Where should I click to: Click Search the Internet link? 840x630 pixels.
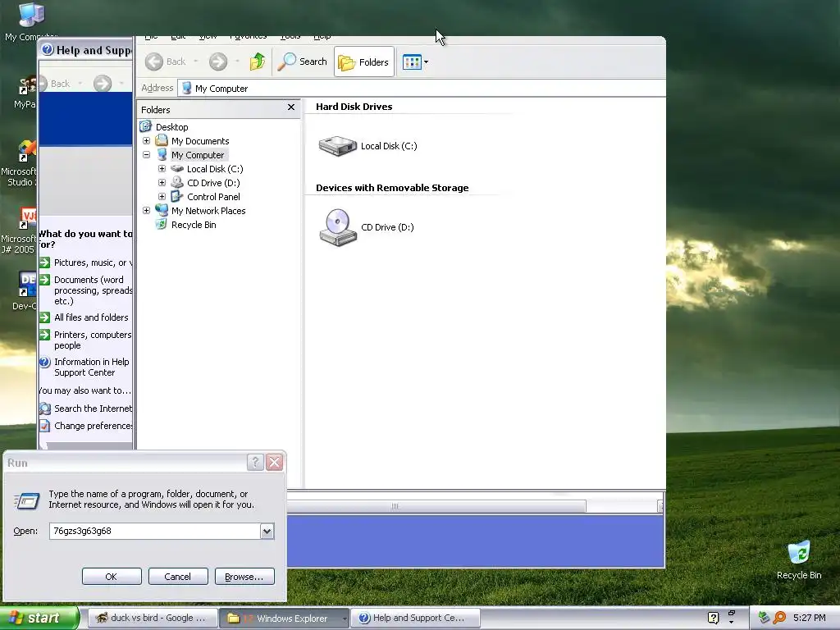click(93, 409)
